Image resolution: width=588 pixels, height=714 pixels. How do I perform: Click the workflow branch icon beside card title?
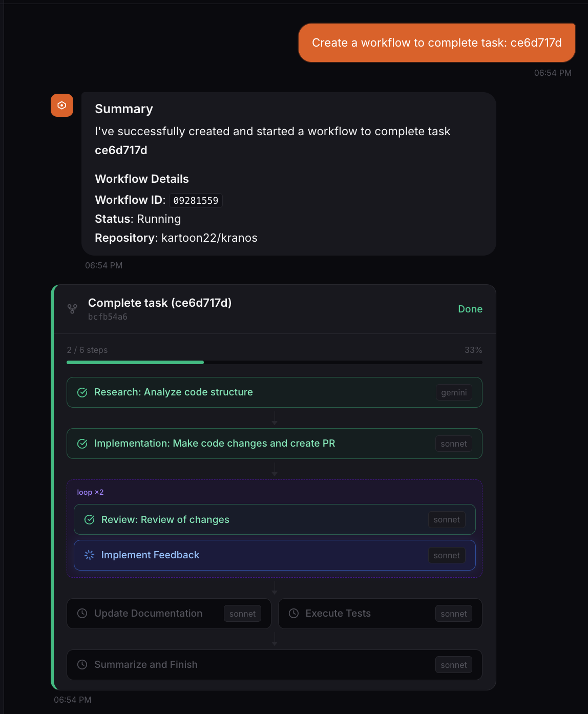[x=72, y=309]
